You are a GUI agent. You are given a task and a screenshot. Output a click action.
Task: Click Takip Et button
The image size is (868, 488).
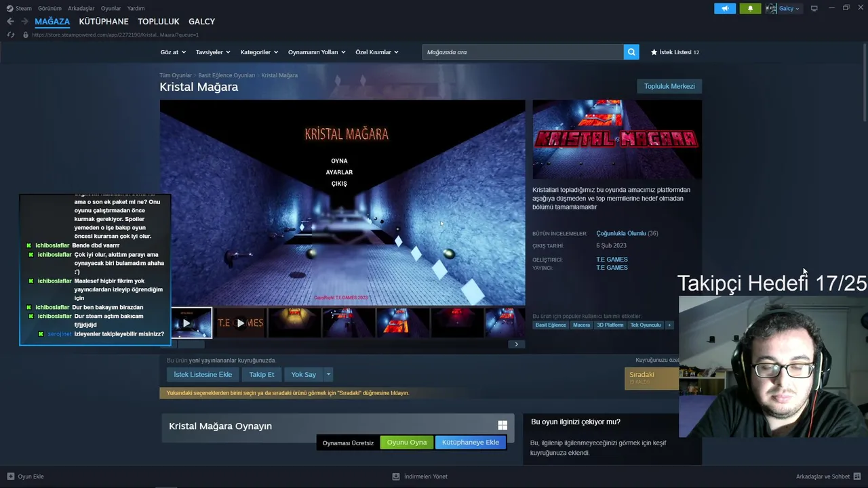[x=262, y=374]
